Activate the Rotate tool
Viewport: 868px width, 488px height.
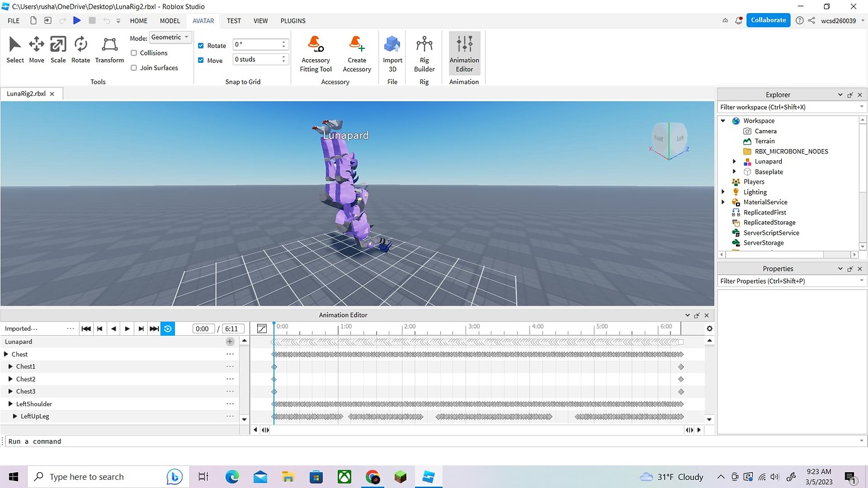click(81, 50)
